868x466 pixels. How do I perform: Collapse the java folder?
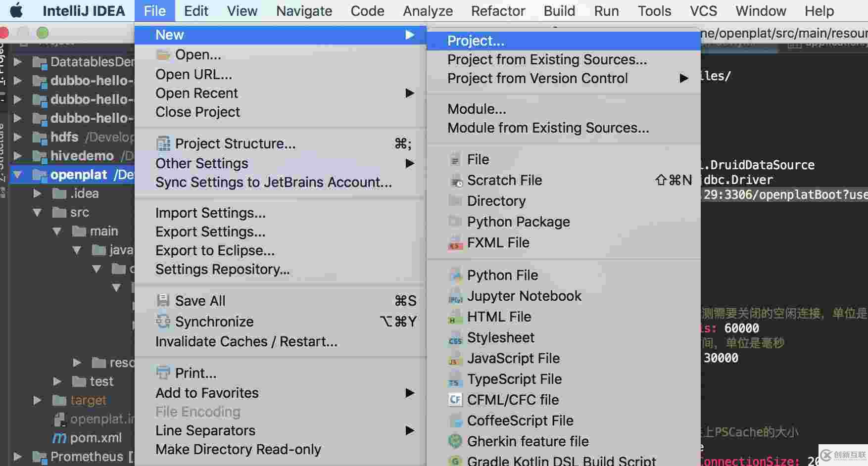[x=77, y=250]
